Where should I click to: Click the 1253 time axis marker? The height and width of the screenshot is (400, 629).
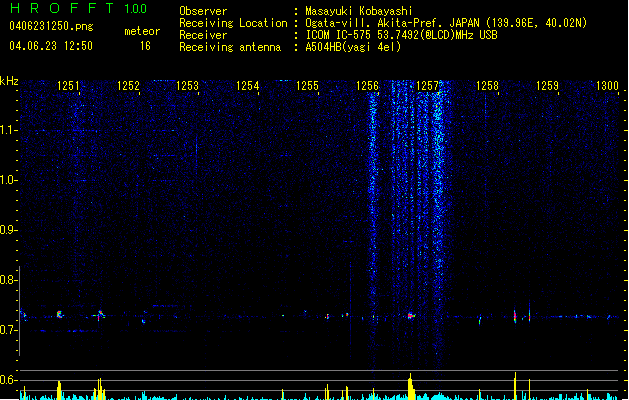pos(188,85)
